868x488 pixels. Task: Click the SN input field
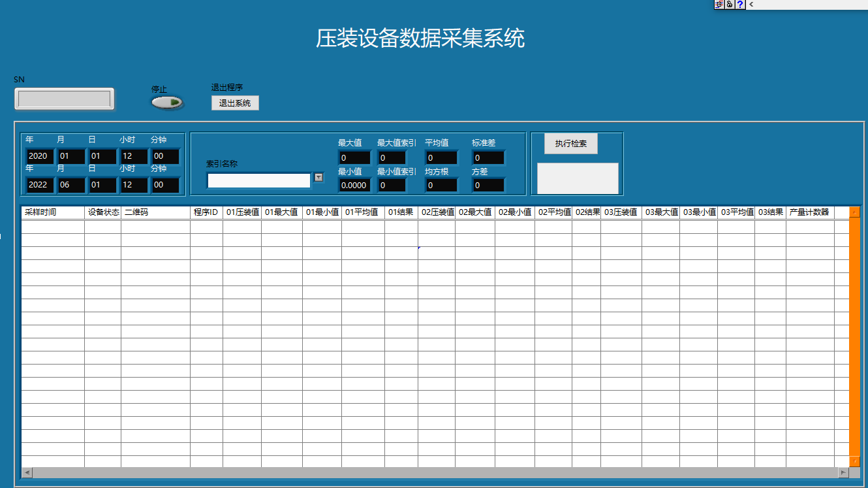point(64,99)
